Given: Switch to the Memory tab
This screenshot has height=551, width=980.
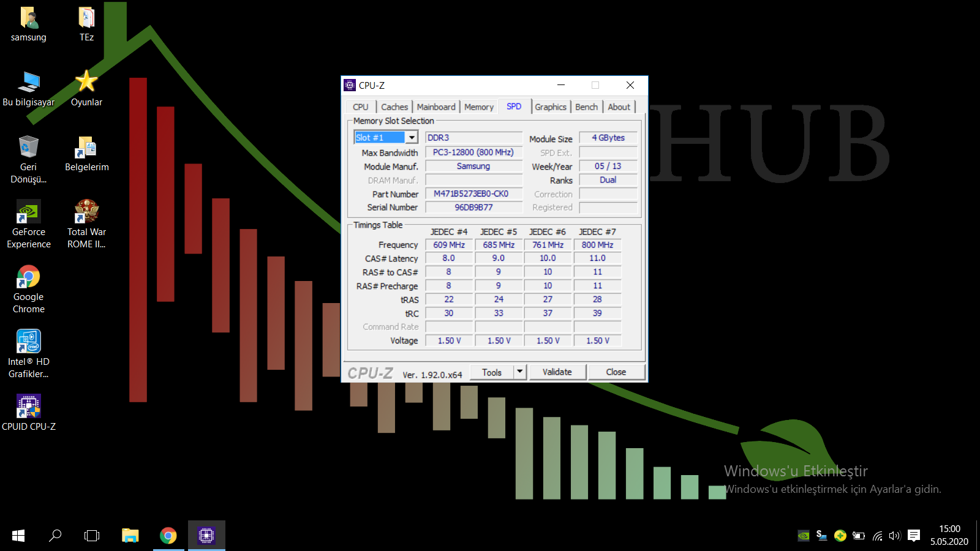Looking at the screenshot, I should pyautogui.click(x=478, y=107).
